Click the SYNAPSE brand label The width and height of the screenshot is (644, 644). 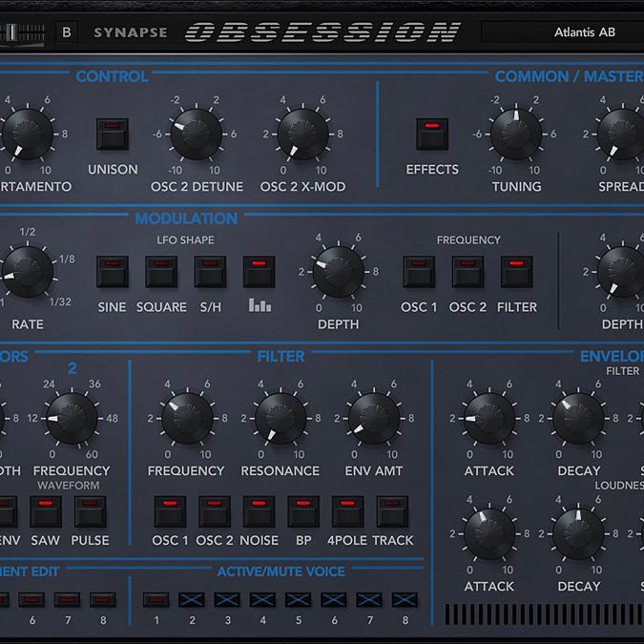point(130,32)
